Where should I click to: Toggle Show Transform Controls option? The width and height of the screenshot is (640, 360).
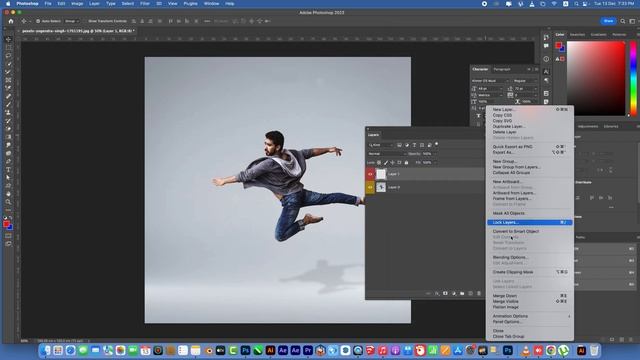click(x=107, y=21)
